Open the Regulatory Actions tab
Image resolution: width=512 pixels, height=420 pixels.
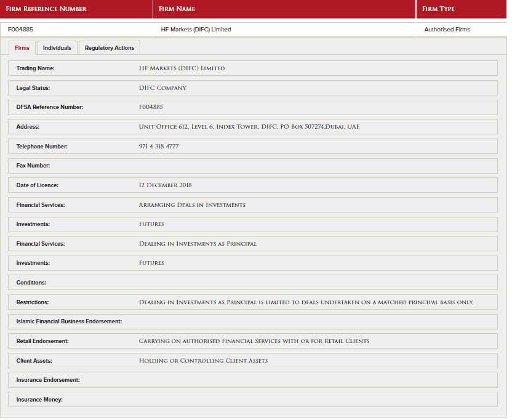(110, 48)
